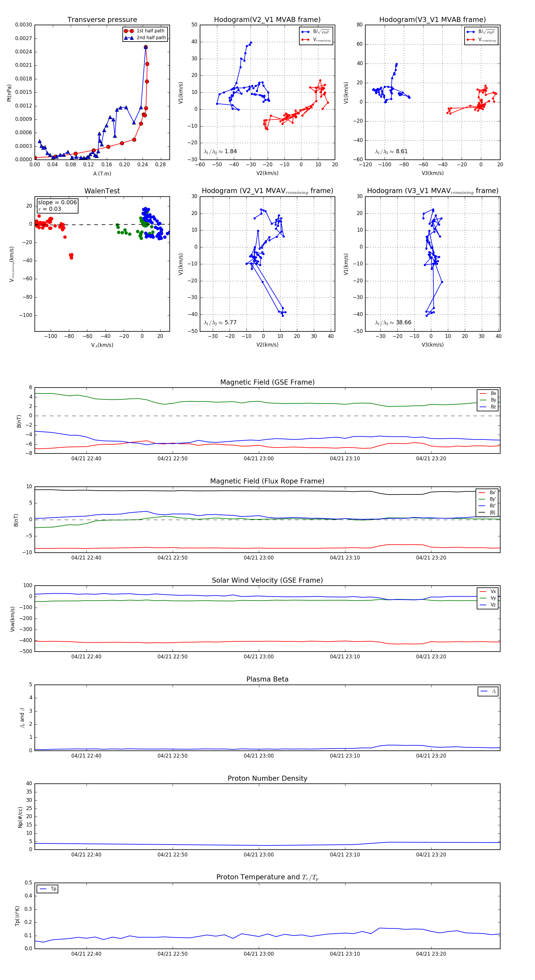Click 'Bx' in GSE magnetic field legend
This screenshot has width=535, height=980.
coord(488,393)
